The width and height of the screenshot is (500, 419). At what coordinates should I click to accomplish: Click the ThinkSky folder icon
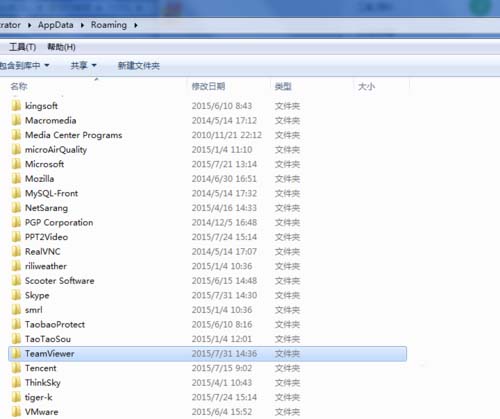[x=16, y=382]
